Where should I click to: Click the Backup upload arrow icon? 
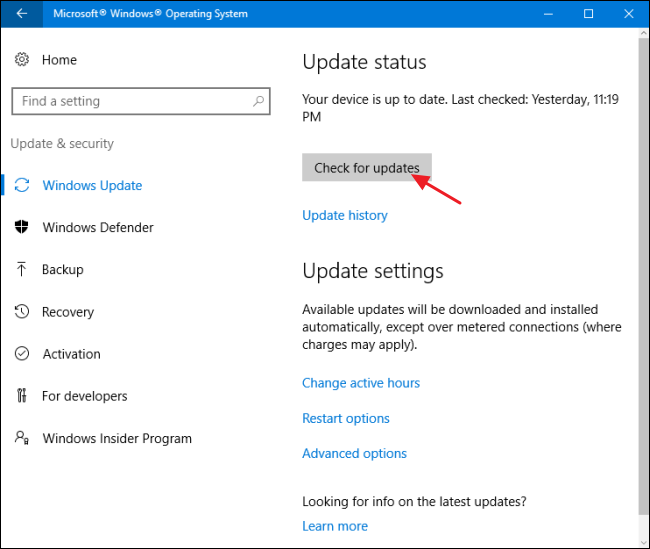pyautogui.click(x=22, y=269)
